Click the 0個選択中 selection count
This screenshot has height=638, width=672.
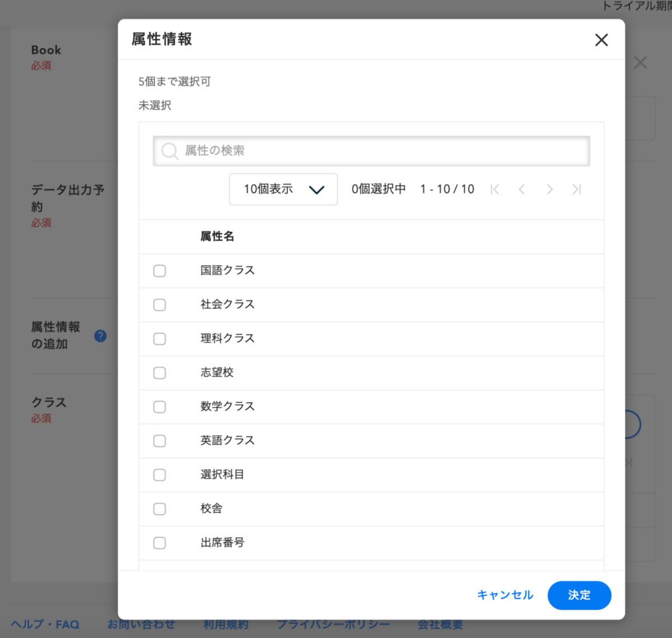point(379,189)
